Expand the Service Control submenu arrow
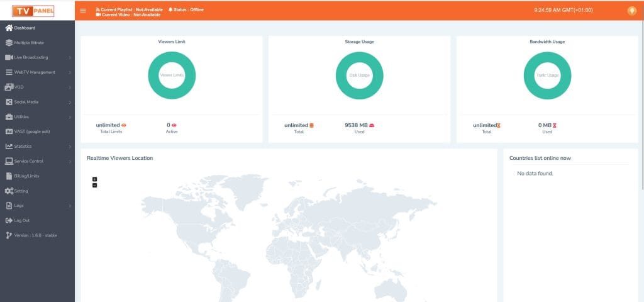The height and width of the screenshot is (302, 644). 70,162
